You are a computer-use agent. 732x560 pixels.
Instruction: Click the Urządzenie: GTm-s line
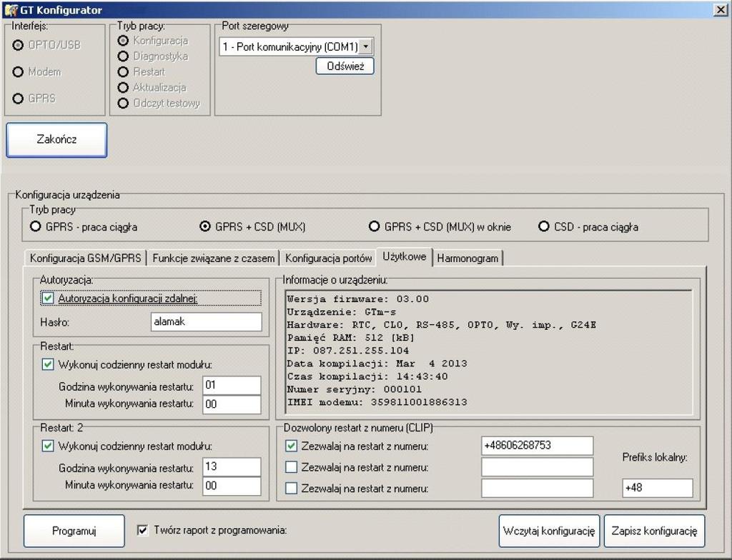tap(341, 311)
